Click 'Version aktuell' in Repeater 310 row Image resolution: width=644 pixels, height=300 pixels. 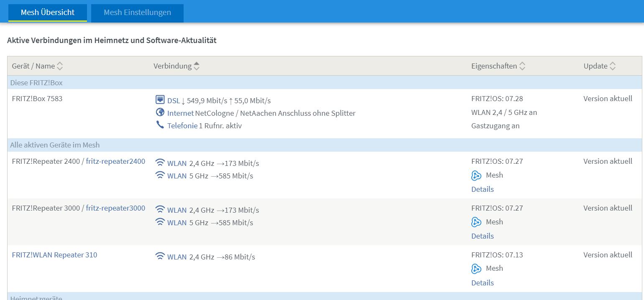(x=608, y=255)
